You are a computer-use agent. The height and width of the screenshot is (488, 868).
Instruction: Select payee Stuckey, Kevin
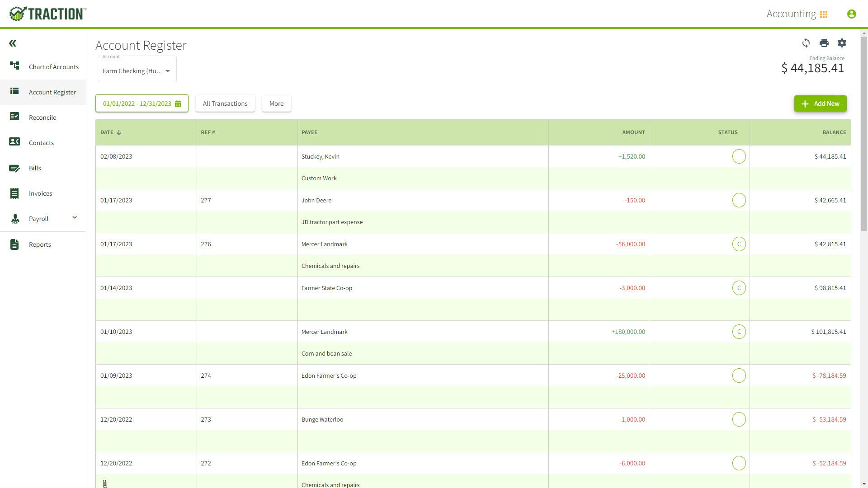coord(321,156)
